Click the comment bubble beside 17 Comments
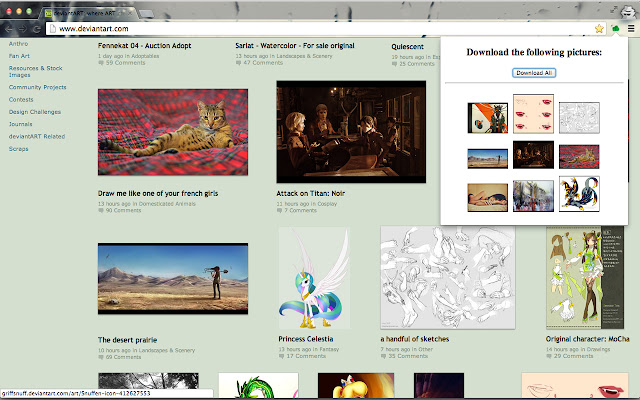This screenshot has width=640, height=400. pos(281,356)
